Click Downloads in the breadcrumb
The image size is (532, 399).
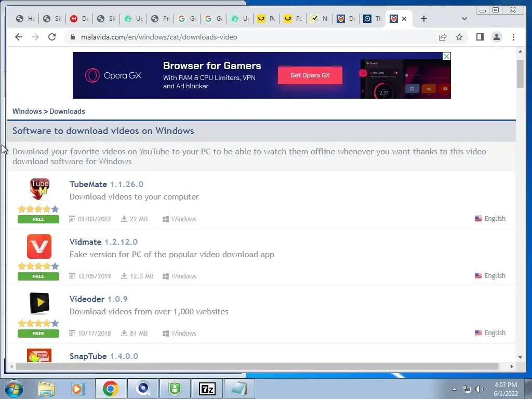pos(67,111)
